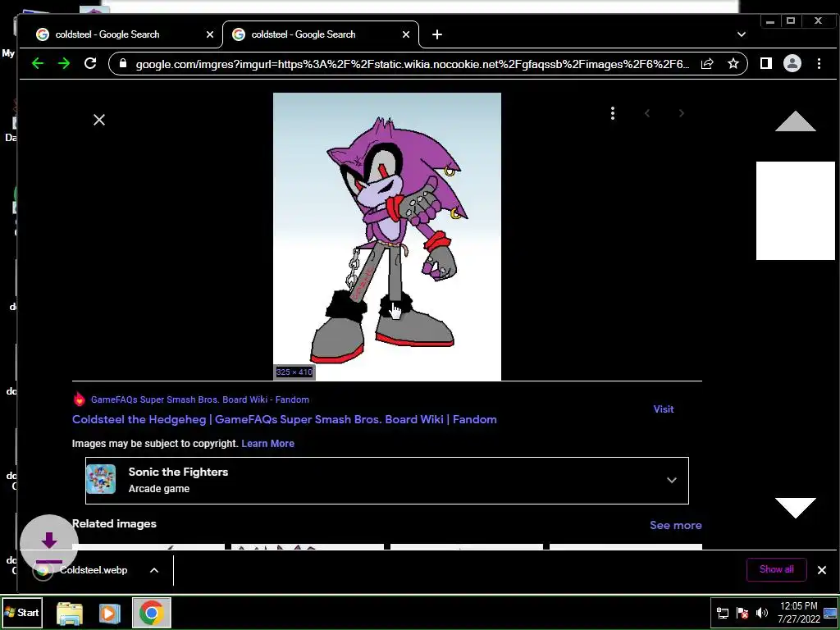Click the GameFAQs Super Smash Bros. Board Wiki source
Screen dimensions: 840x630
coord(200,399)
